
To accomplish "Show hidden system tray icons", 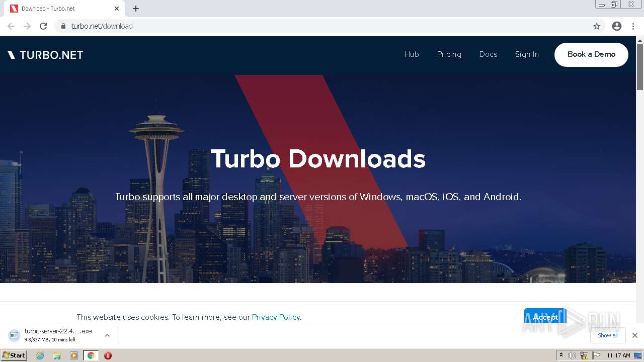I will pos(561,355).
